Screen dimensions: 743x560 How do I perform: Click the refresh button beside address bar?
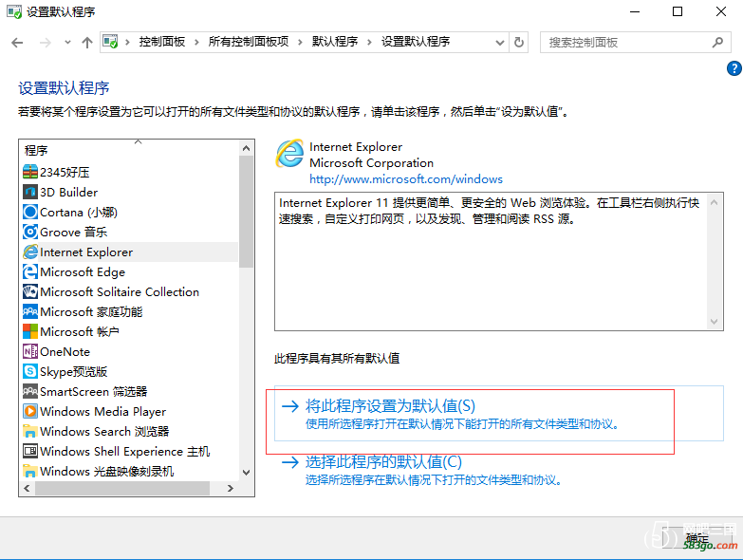[x=519, y=42]
